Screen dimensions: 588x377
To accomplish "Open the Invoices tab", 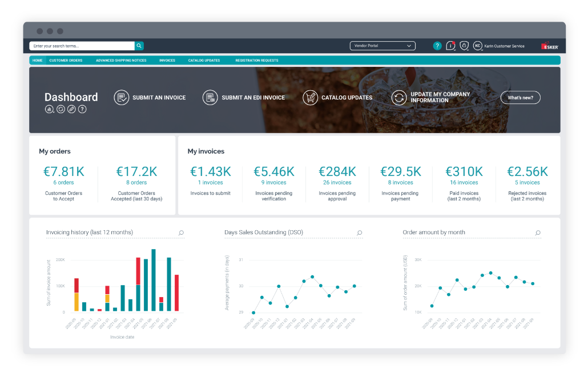I will pyautogui.click(x=167, y=61).
